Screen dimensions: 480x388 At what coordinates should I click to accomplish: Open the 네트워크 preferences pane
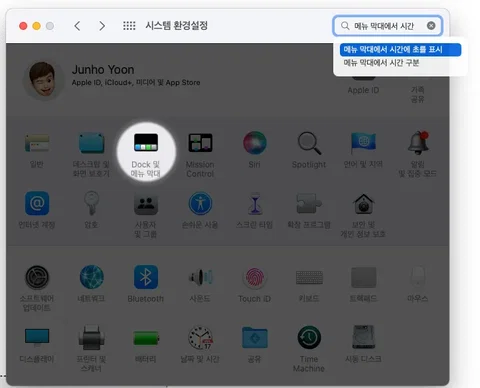(91, 283)
